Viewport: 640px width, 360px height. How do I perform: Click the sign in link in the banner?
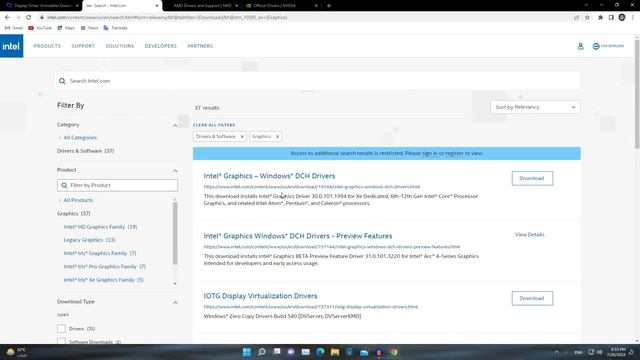(x=429, y=153)
